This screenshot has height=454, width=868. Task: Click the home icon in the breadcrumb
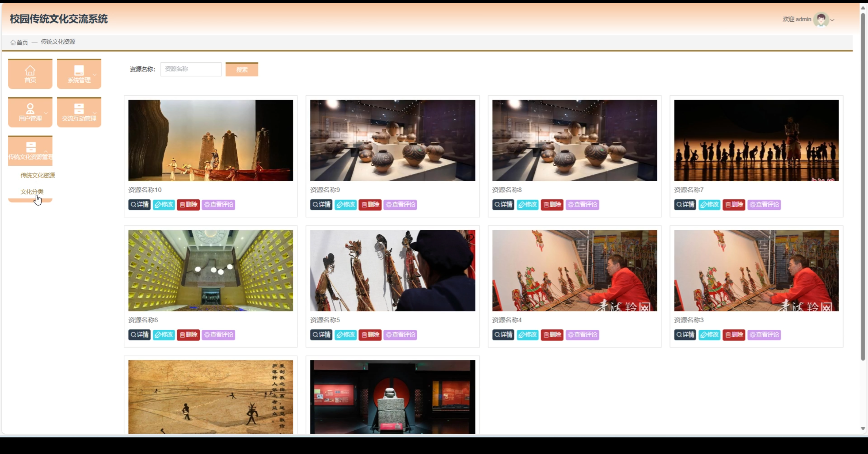coord(13,42)
